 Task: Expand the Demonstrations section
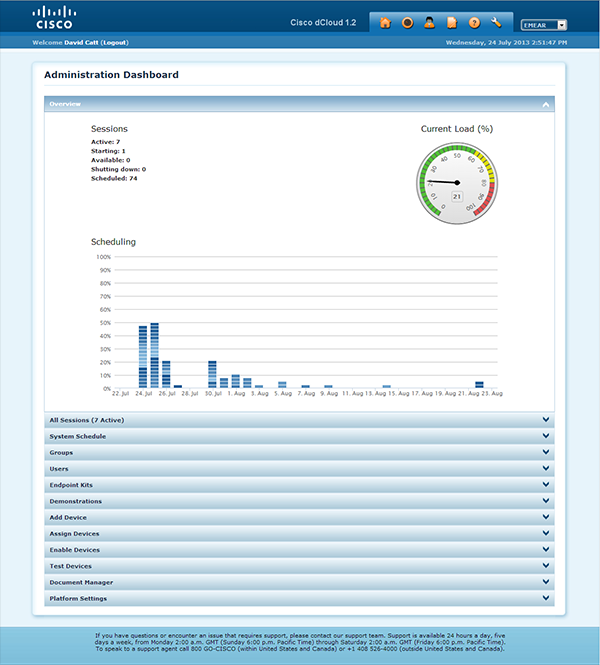pyautogui.click(x=299, y=501)
